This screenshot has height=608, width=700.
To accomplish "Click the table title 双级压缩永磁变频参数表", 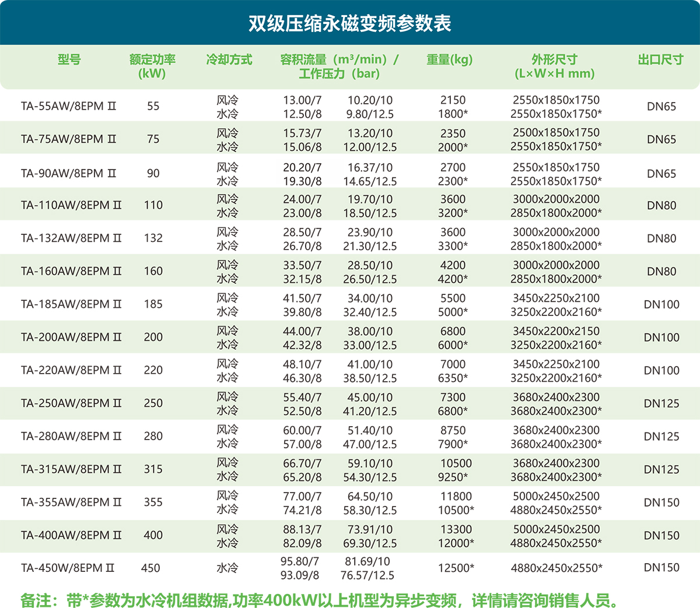I will [349, 23].
